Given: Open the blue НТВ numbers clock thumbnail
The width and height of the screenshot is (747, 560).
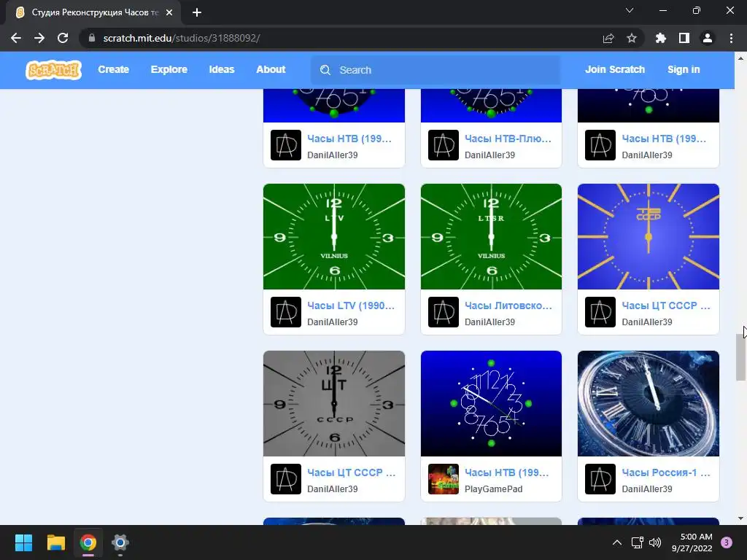Looking at the screenshot, I should [491, 404].
